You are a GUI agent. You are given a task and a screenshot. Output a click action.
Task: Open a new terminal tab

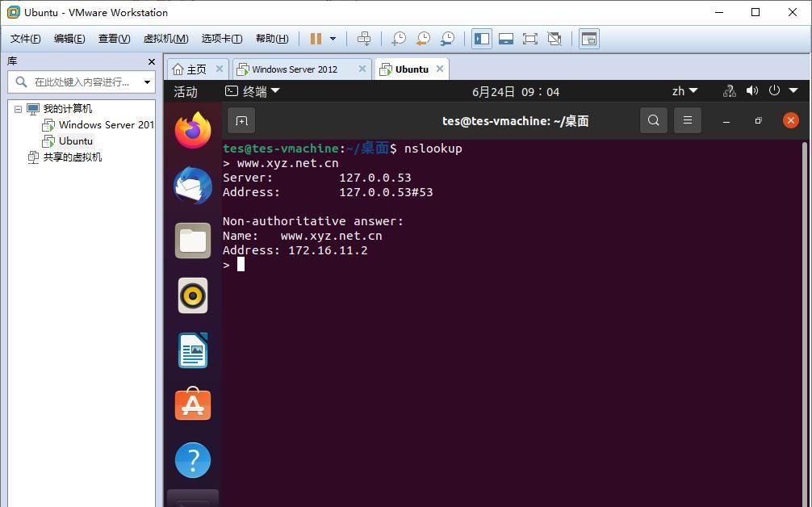pos(241,120)
